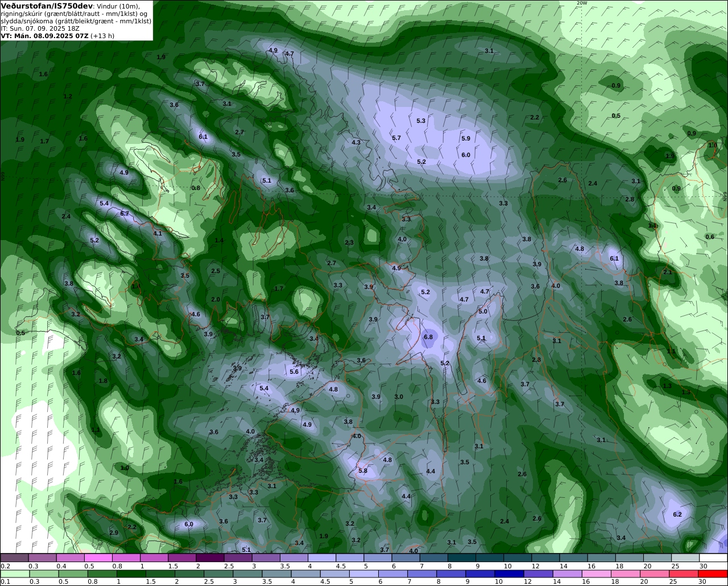This screenshot has height=586, width=728.
Task: Click the 20W longitude label at top
Action: 581,3
